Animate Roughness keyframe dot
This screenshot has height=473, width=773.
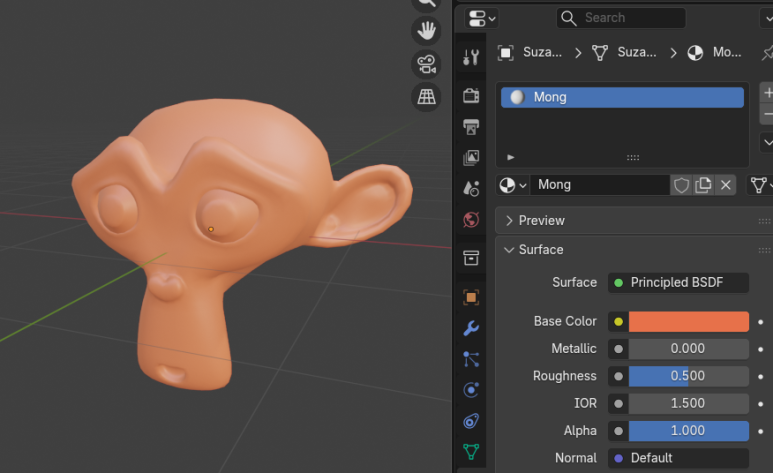click(x=761, y=377)
